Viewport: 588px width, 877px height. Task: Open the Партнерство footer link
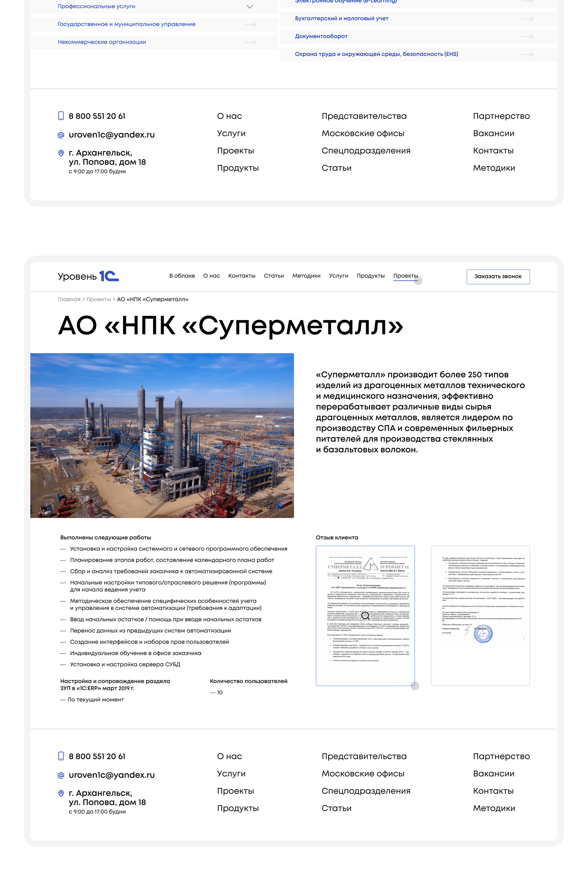point(501,116)
